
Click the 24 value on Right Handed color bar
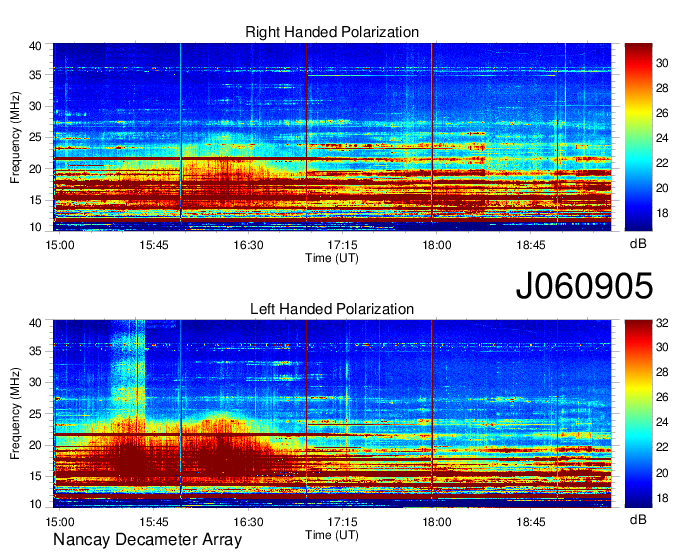click(662, 138)
